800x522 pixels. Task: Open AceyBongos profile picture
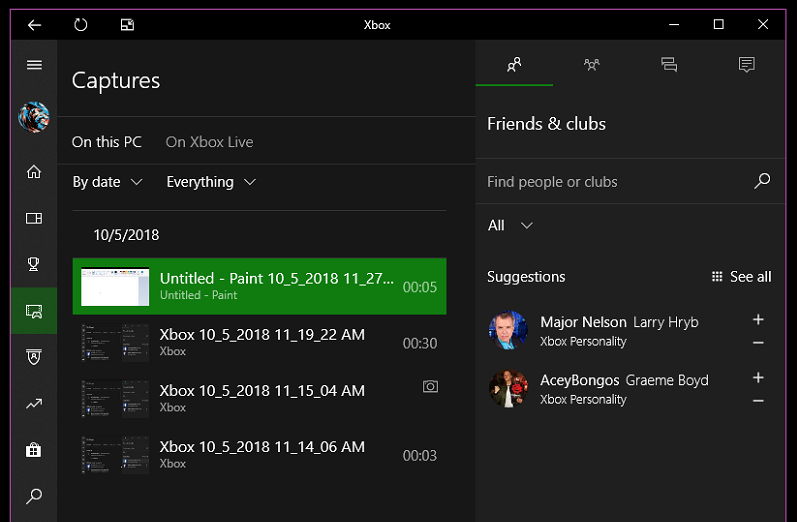[508, 388]
